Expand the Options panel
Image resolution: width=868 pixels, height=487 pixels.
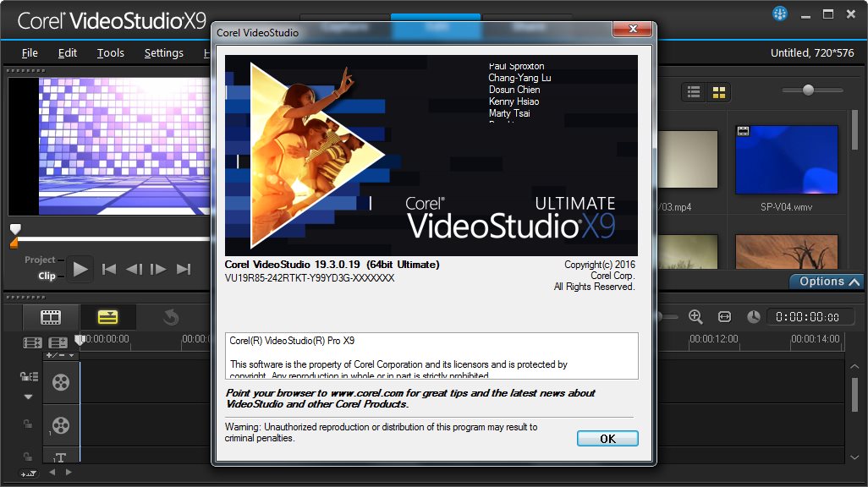829,282
